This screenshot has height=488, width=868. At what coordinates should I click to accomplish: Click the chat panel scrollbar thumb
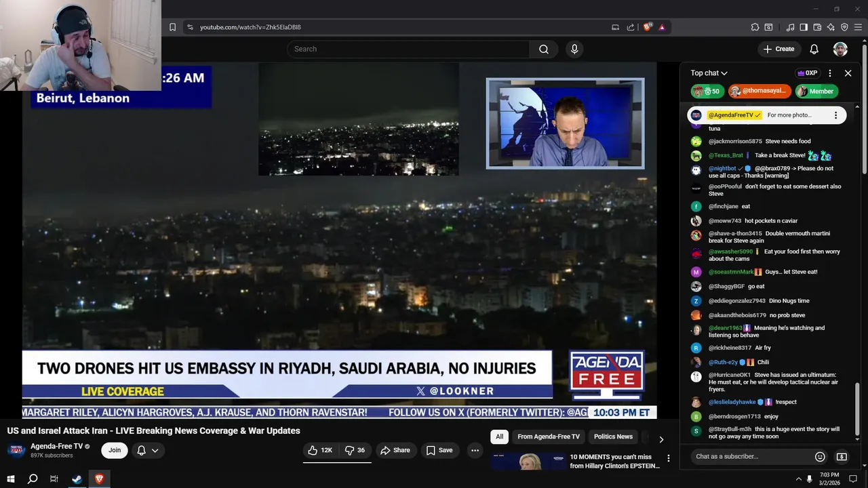[857, 408]
